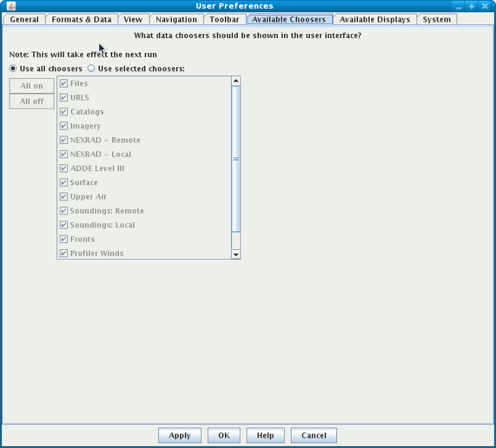Screen dimensions: 496x448
Task: Toggle the Soundings: Local checkbox
Action: coord(64,225)
